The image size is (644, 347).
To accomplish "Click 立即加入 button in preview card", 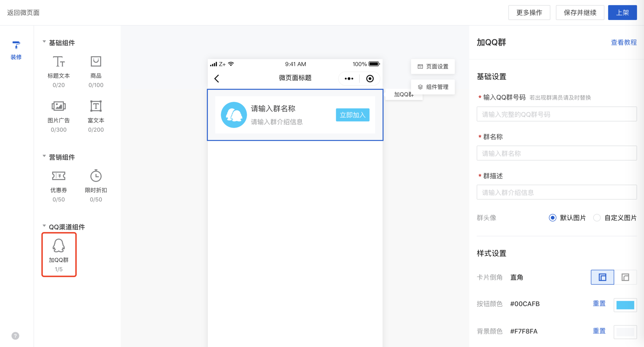I will point(353,115).
